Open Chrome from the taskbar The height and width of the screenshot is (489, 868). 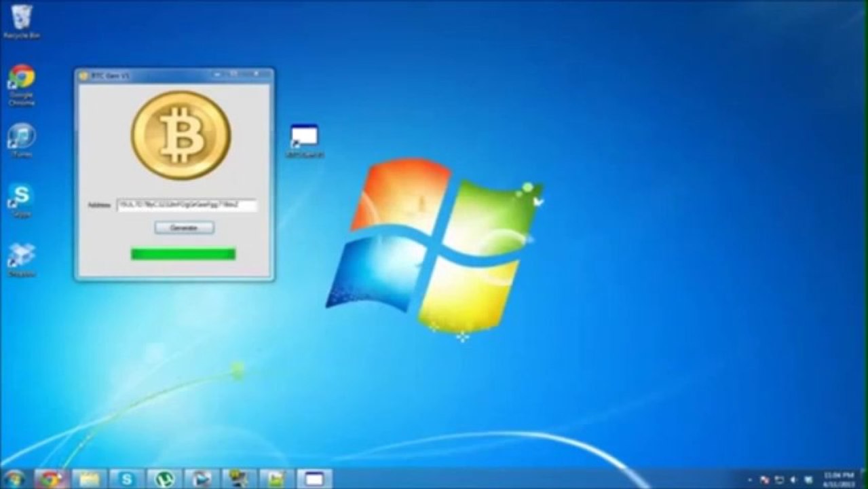pos(51,479)
